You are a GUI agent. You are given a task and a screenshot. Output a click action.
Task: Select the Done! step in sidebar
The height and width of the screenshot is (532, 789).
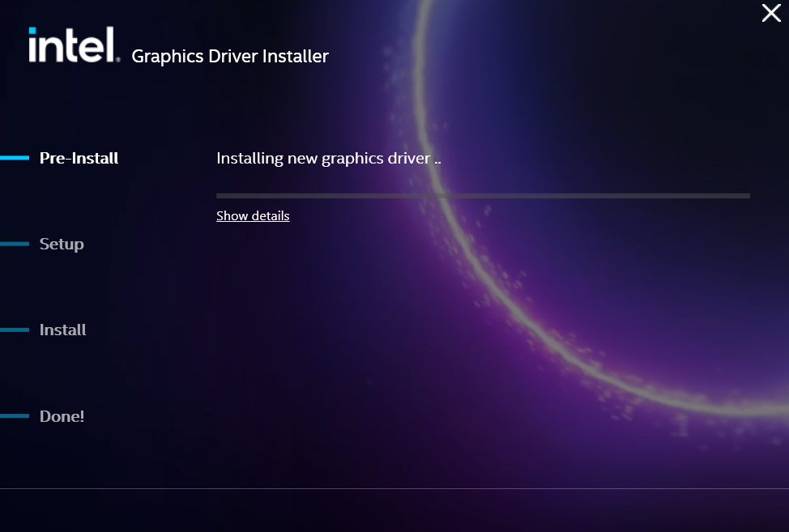pyautogui.click(x=62, y=416)
